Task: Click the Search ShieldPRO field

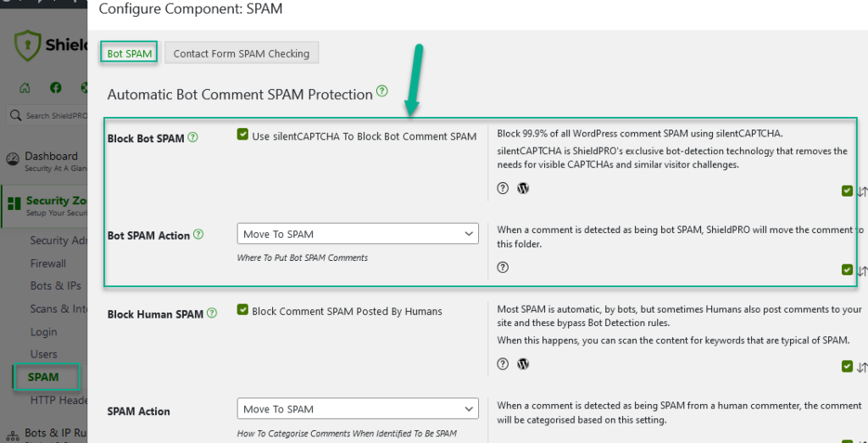Action: 51,115
